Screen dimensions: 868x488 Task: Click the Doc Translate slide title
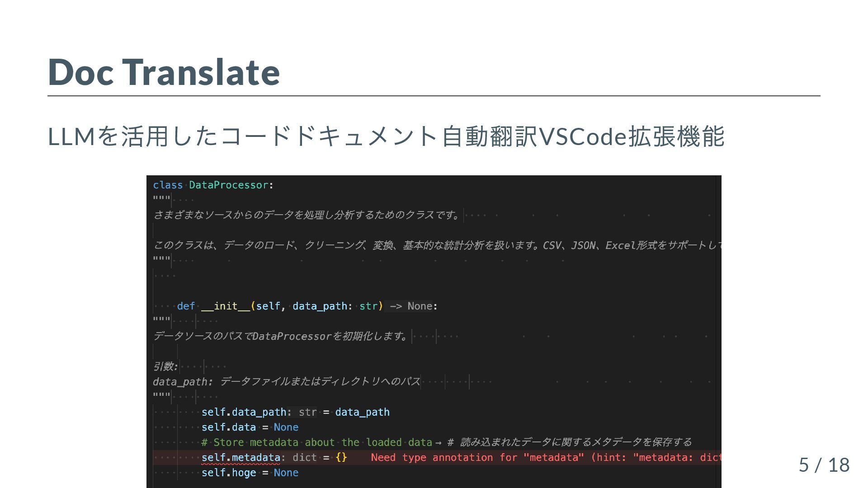164,72
